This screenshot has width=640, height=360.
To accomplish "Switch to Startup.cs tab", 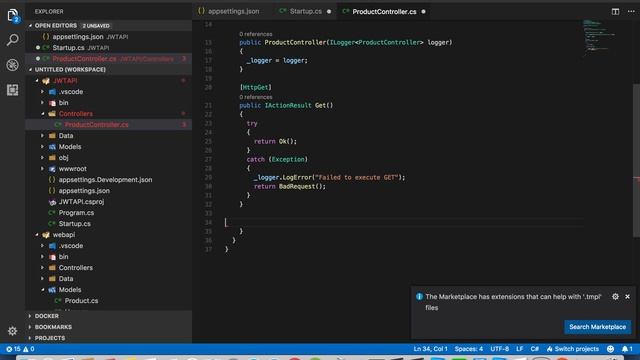I will tap(306, 11).
